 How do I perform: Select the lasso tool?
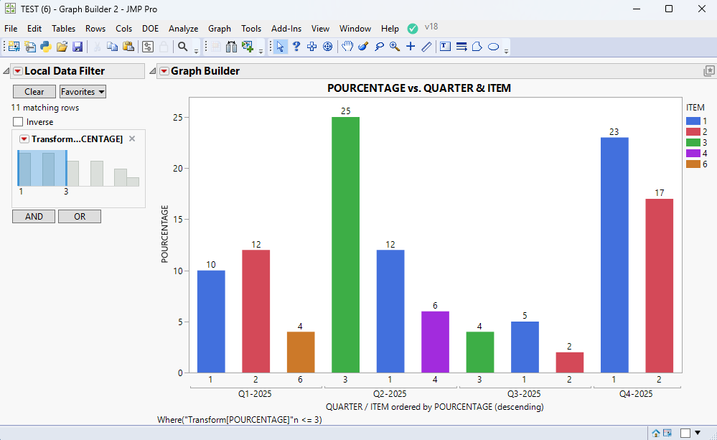(379, 47)
